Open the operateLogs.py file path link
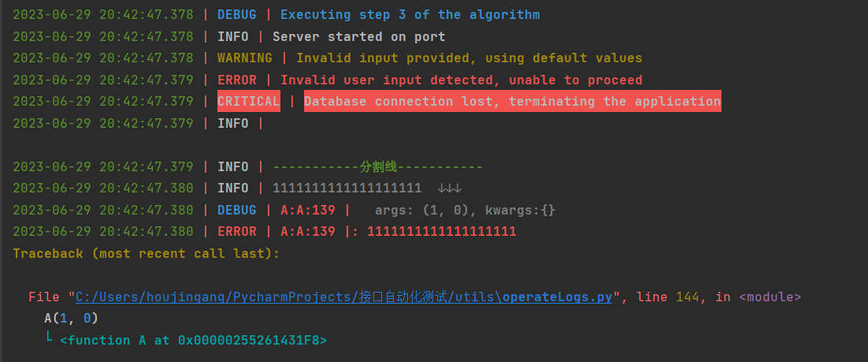The width and height of the screenshot is (868, 362). pyautogui.click(x=343, y=297)
